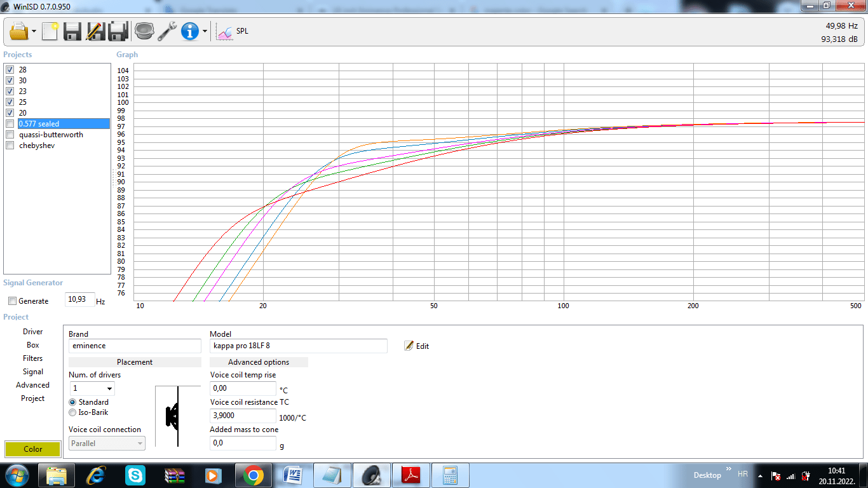This screenshot has height=488, width=868.
Task: Click the HR language indicator
Action: click(x=742, y=475)
